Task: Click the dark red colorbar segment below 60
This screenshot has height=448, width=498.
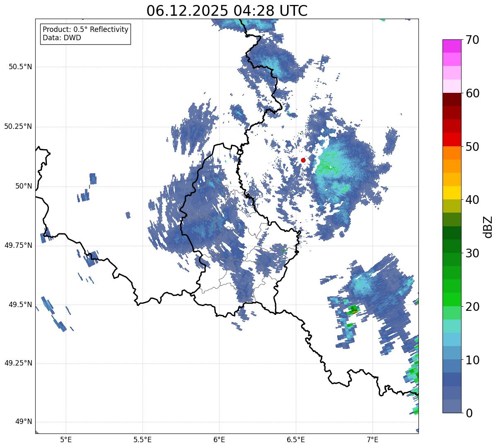Action: (452, 100)
